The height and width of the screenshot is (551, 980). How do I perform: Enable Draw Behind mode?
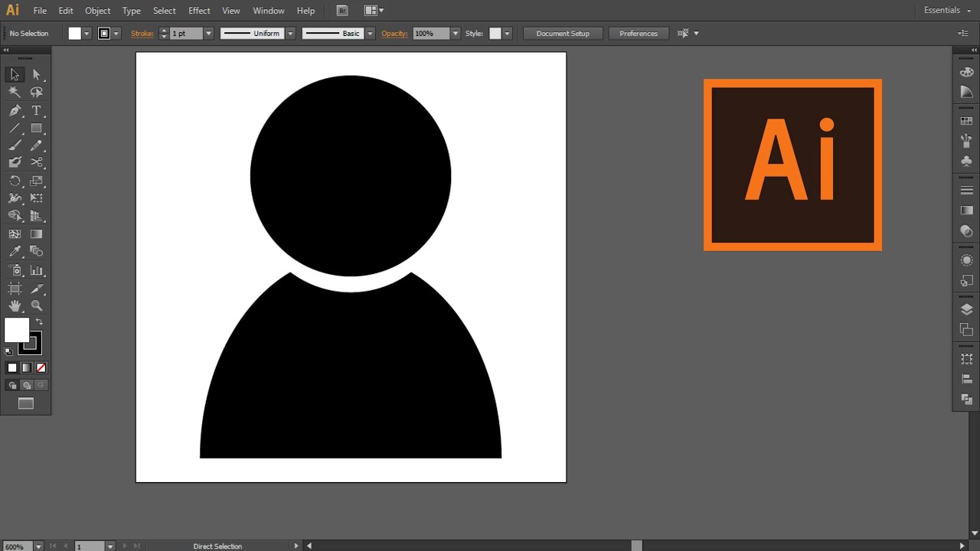(x=27, y=386)
